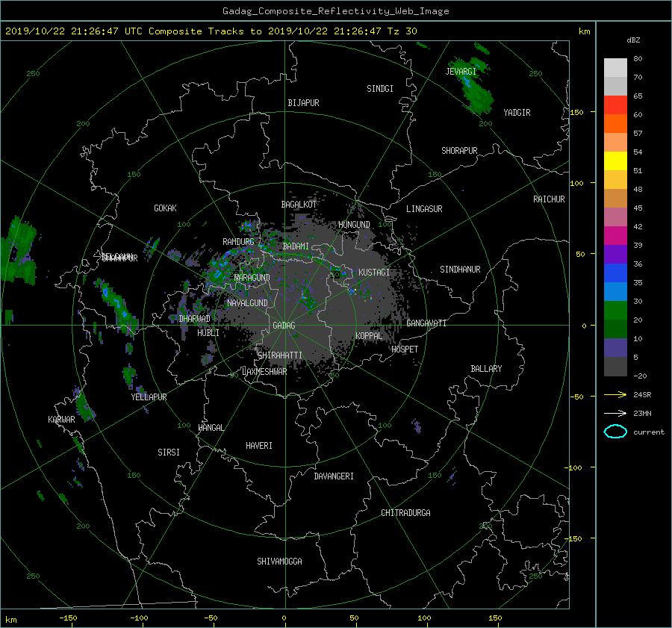Click the Gadag_Composite_Reflectivity_Web_Image title

pos(335,11)
